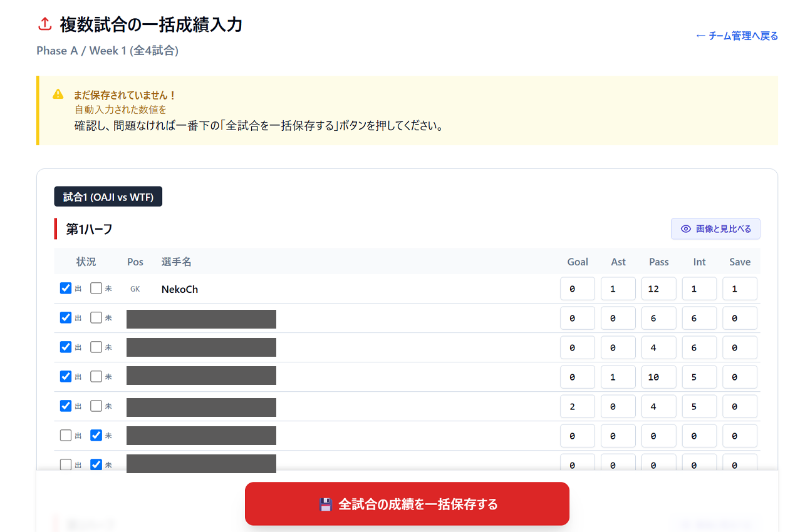Click the 試合1 (OAJI vs WTF) match badge

pyautogui.click(x=108, y=197)
